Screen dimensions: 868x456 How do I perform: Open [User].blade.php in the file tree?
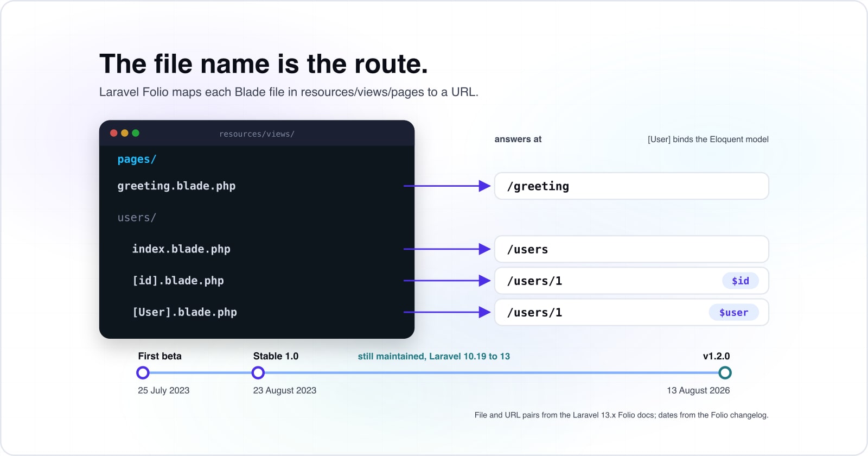pos(184,312)
